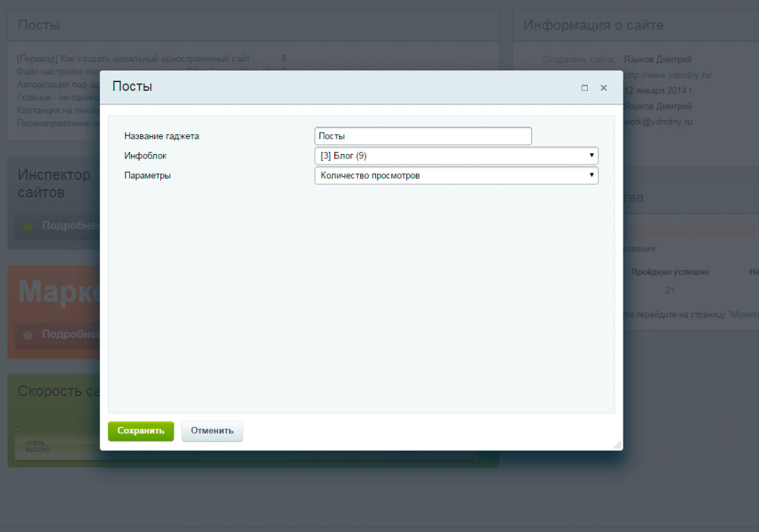Open the link http://www.ydmitriy.ru/ in the background

click(668, 75)
